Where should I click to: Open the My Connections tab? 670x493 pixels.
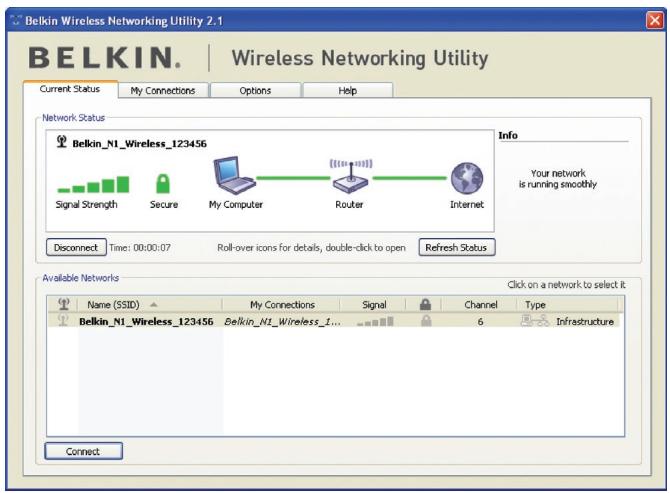[163, 91]
